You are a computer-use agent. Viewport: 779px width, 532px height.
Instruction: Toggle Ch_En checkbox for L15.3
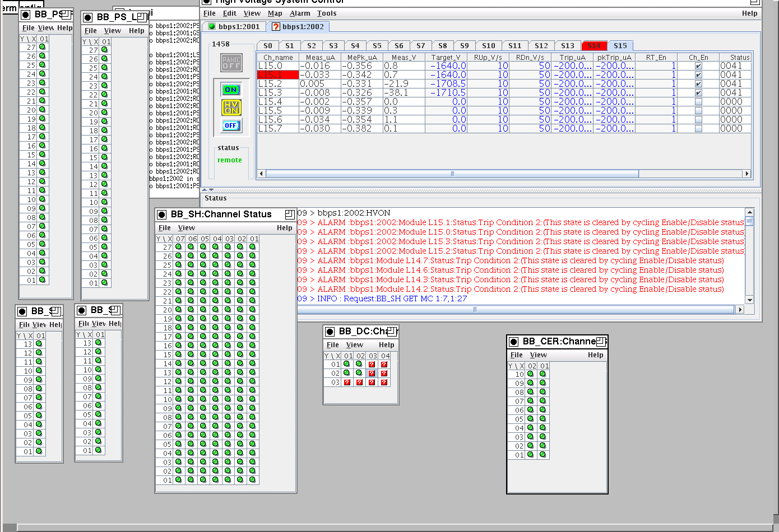[x=698, y=93]
